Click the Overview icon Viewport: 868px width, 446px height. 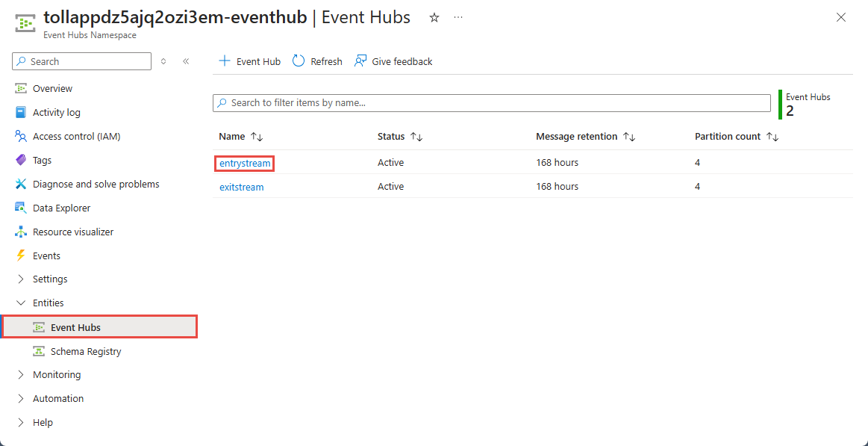pyautogui.click(x=21, y=89)
